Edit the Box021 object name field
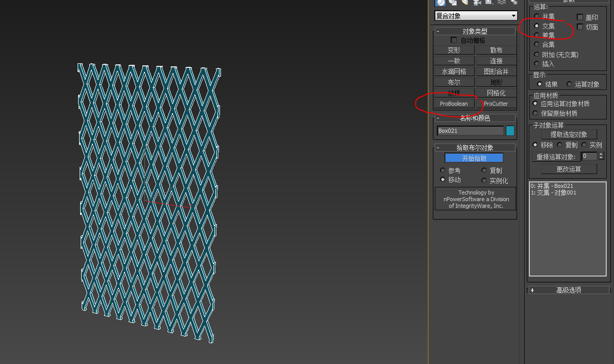 point(471,131)
